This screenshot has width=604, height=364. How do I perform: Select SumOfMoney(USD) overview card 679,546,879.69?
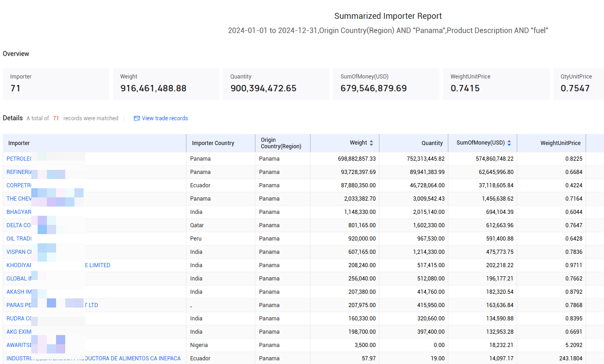386,84
